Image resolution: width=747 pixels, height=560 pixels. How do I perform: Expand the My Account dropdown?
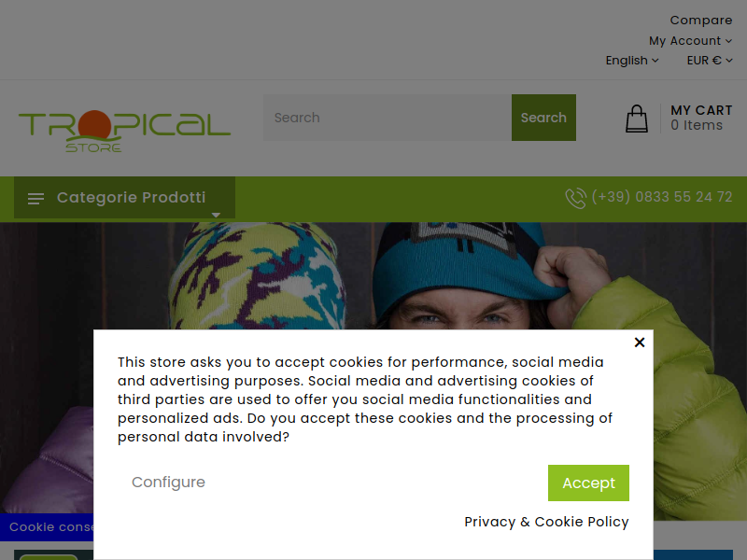click(690, 41)
